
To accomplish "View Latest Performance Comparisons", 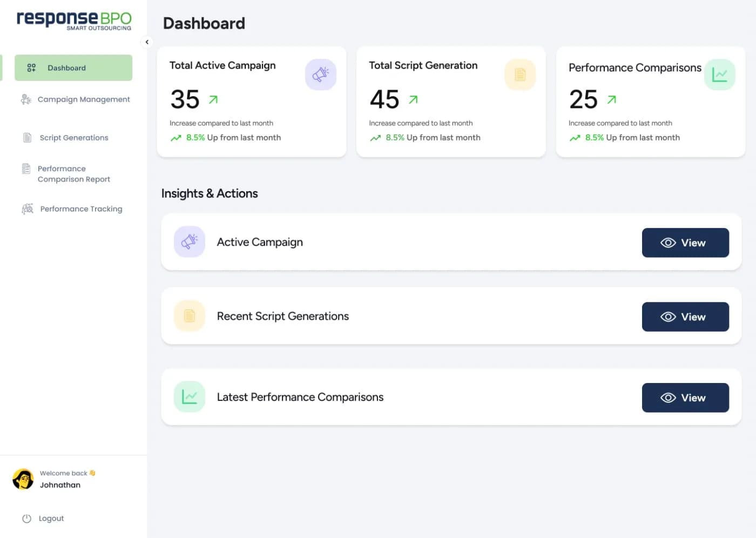I will [685, 398].
